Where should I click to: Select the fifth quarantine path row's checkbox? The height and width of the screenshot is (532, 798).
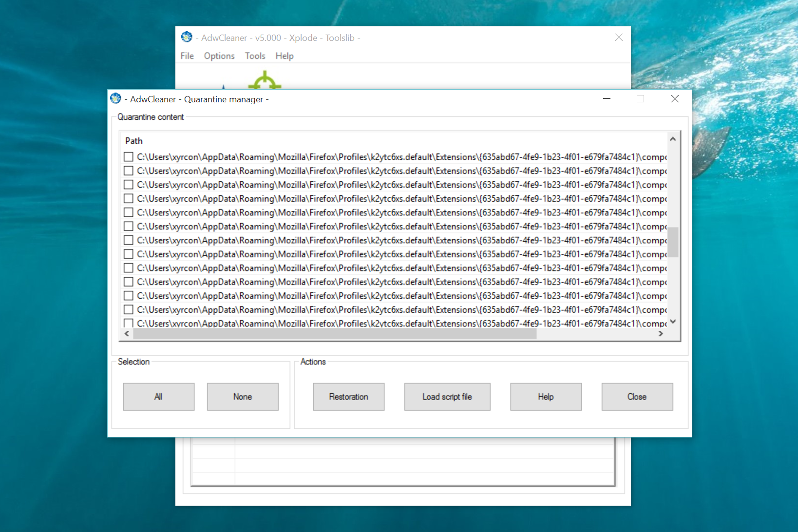point(129,212)
